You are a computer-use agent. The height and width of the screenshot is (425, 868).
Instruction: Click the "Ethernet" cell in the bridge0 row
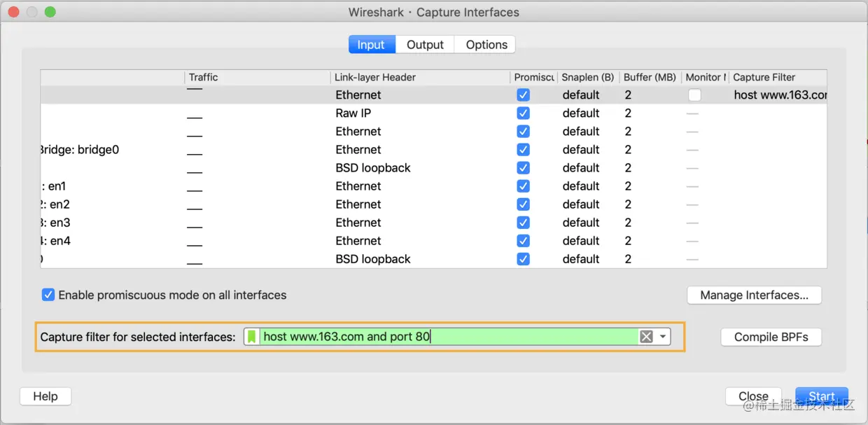(358, 150)
